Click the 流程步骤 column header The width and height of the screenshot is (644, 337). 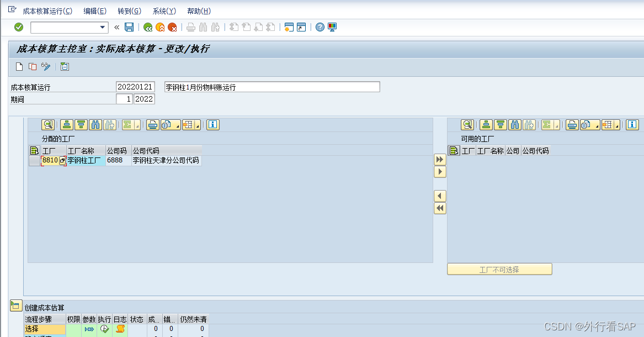[45, 319]
